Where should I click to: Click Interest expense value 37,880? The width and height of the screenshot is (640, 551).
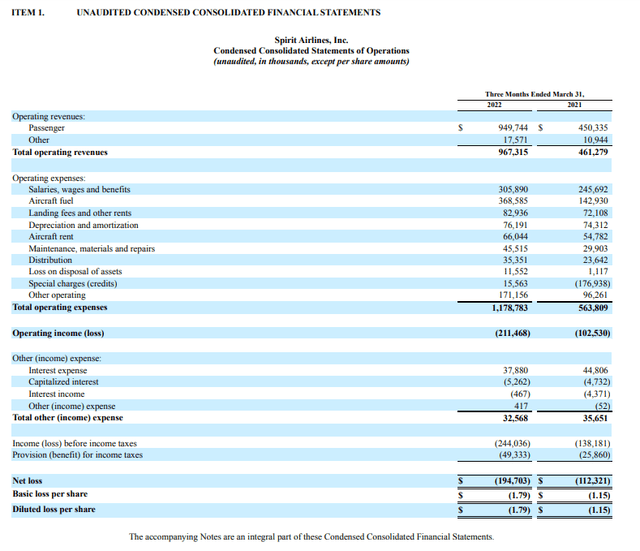515,370
